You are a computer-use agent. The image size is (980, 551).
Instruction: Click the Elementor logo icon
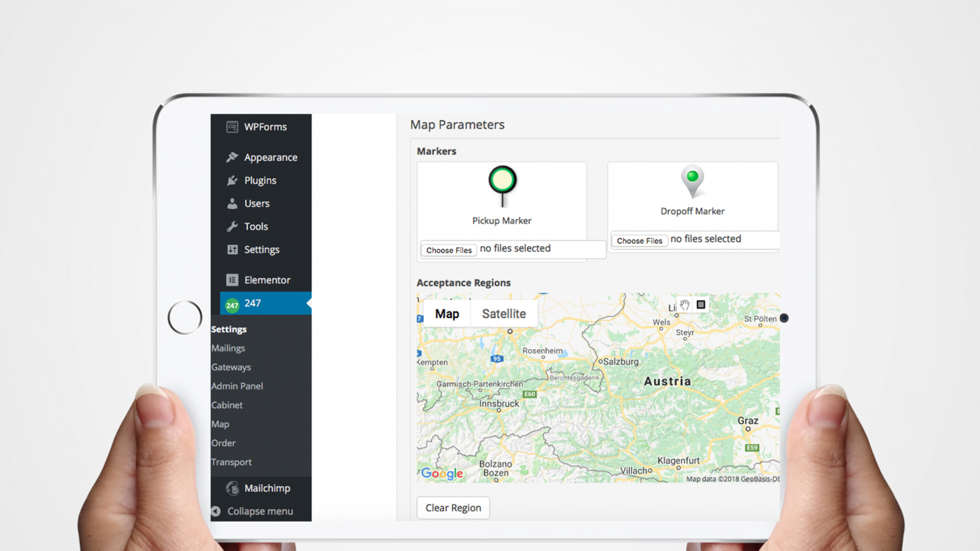(x=232, y=280)
